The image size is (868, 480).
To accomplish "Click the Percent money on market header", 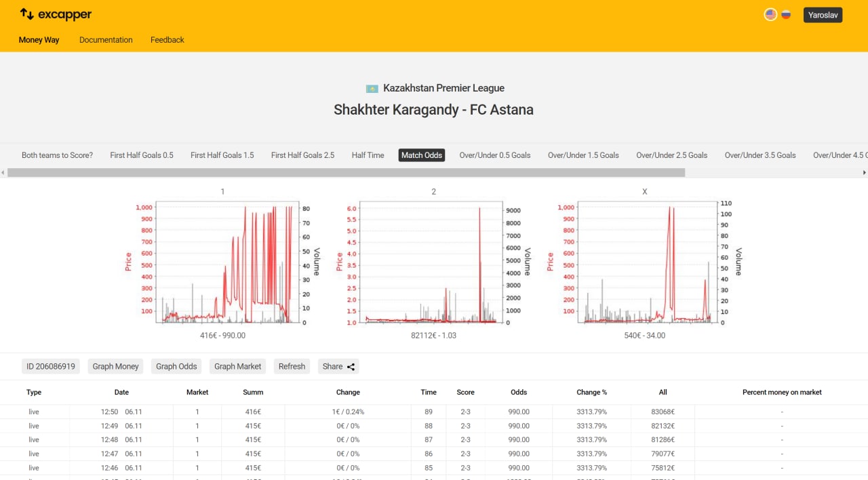I will click(x=782, y=393).
